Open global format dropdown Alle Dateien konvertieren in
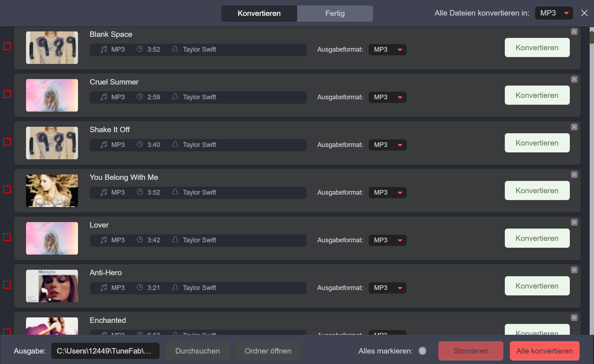Image resolution: width=594 pixels, height=364 pixels. coord(554,13)
